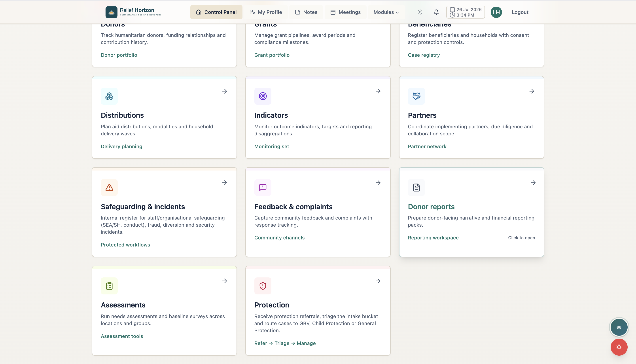636x364 pixels.
Task: Open the Safeguarding & incidents heading
Action: click(x=143, y=207)
